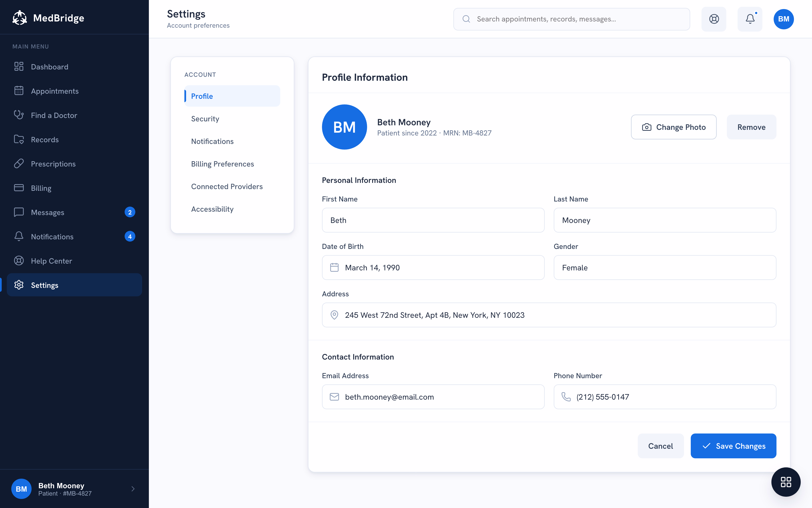
Task: Click the 'Profile Information' heading
Action: [365, 77]
